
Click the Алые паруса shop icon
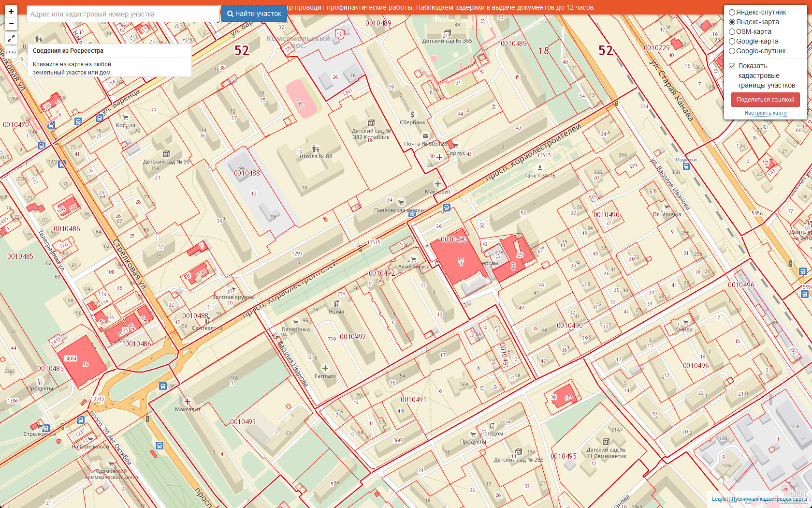[413, 259]
